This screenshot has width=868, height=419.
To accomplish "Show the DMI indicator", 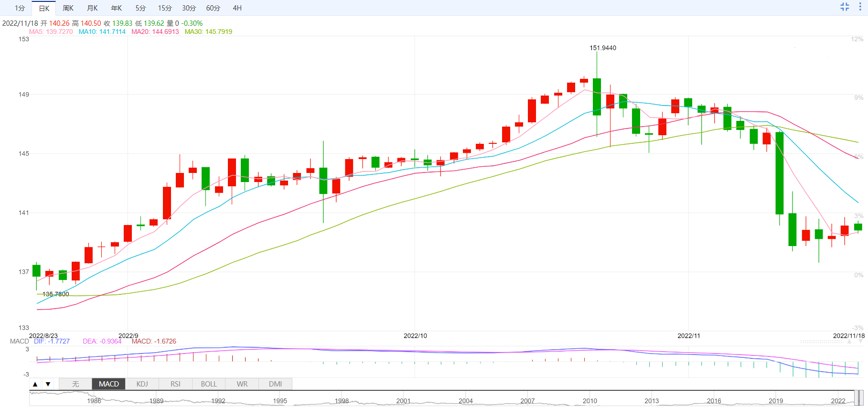I will [275, 384].
